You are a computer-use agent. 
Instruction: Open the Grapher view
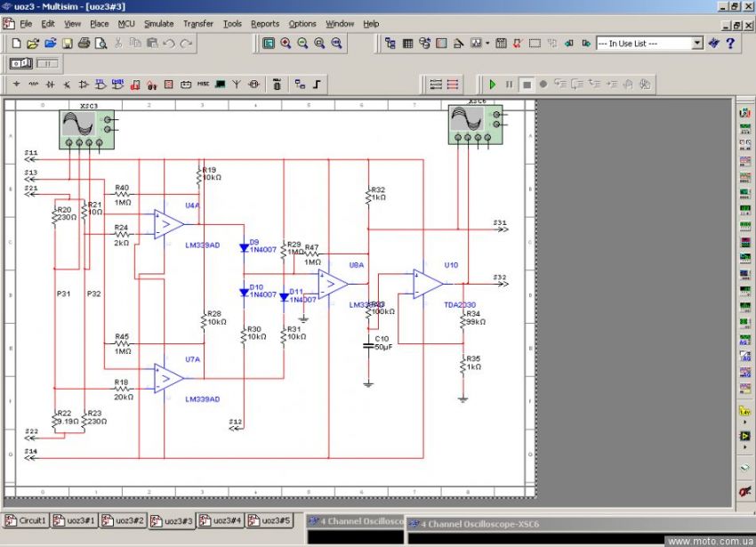pos(476,44)
